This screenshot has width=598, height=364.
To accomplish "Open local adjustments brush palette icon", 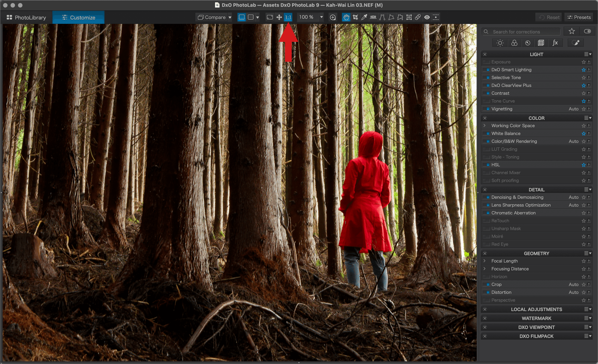I will coord(576,43).
